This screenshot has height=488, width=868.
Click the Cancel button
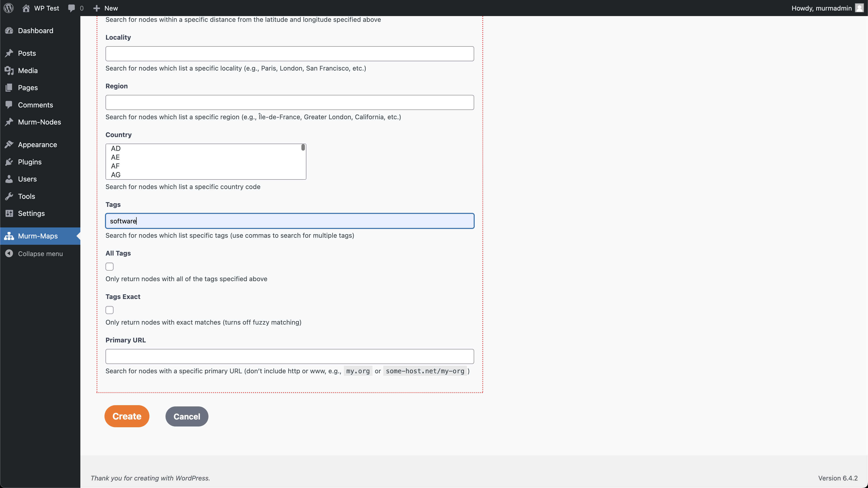187,416
